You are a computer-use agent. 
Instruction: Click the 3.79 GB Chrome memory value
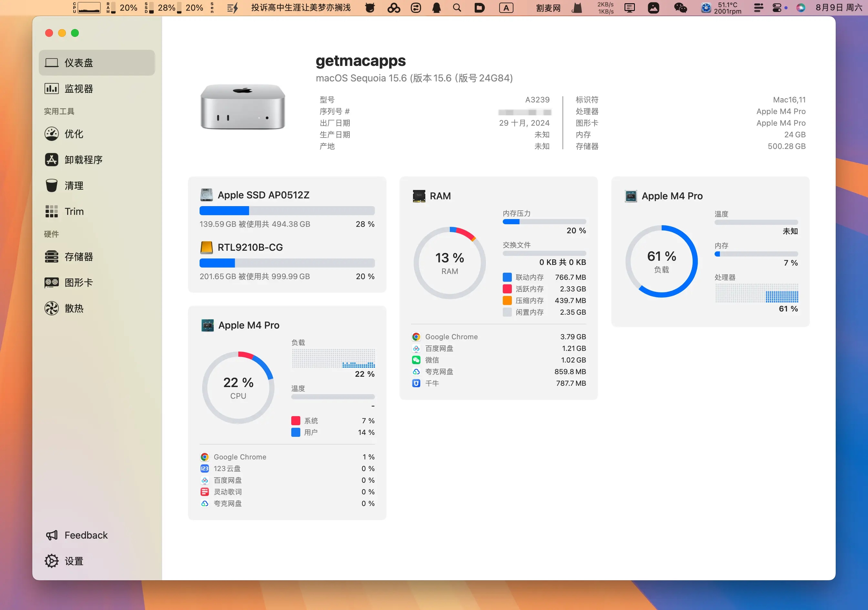tap(573, 337)
